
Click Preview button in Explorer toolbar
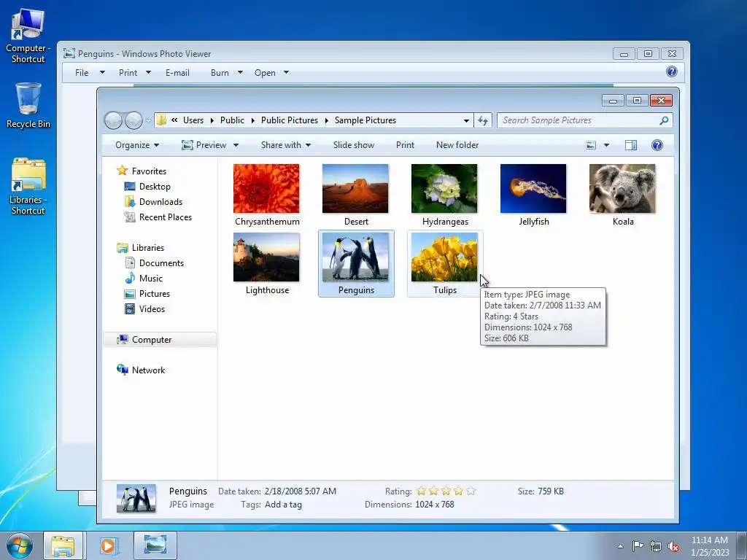tap(204, 145)
